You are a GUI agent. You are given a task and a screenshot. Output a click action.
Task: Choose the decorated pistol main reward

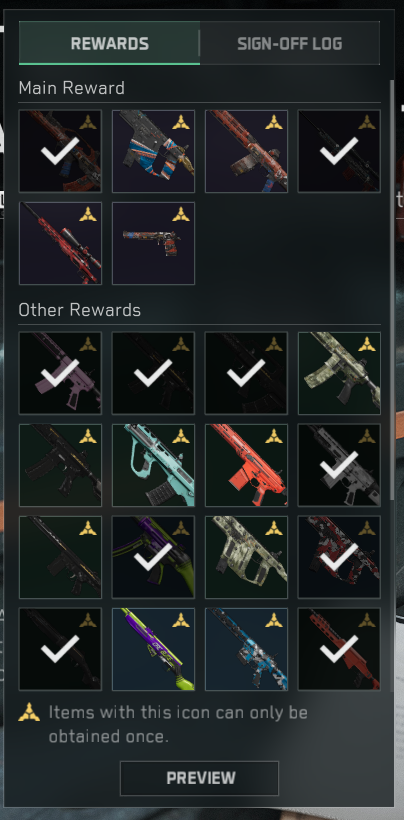tap(153, 243)
